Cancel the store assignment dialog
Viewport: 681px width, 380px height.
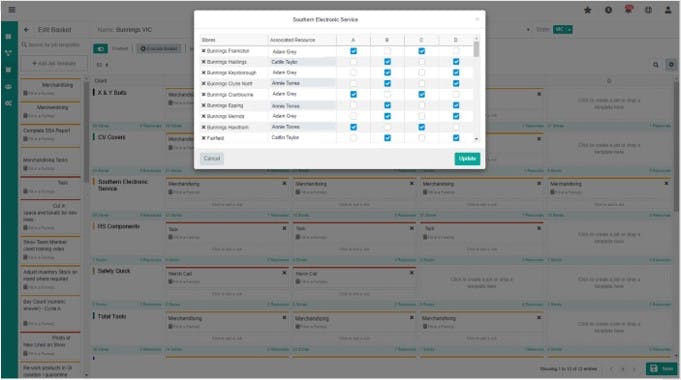pos(212,159)
